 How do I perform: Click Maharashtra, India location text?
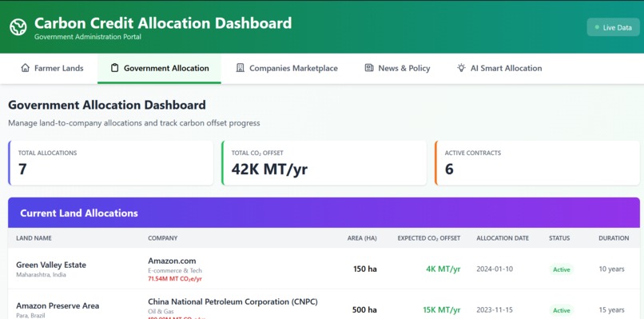41,274
